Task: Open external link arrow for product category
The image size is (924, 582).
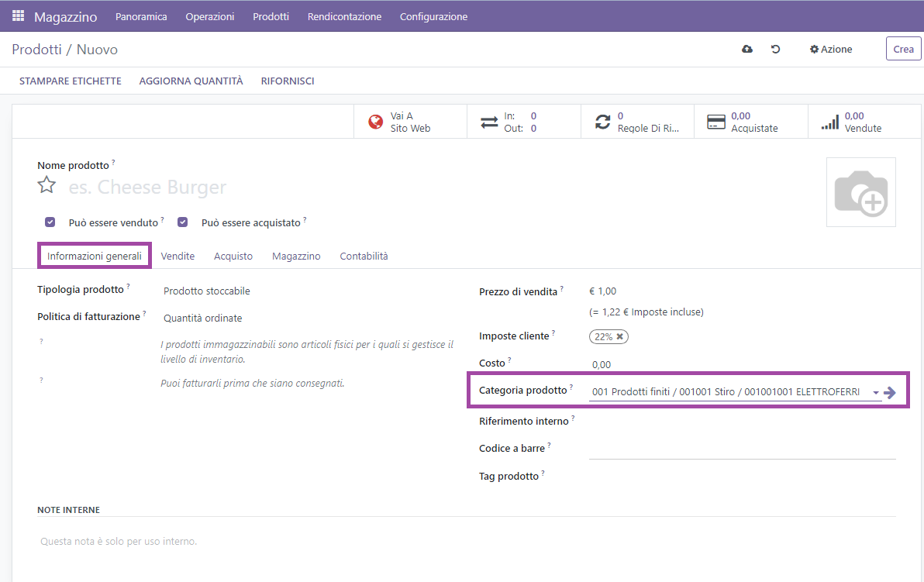Action: [x=890, y=393]
